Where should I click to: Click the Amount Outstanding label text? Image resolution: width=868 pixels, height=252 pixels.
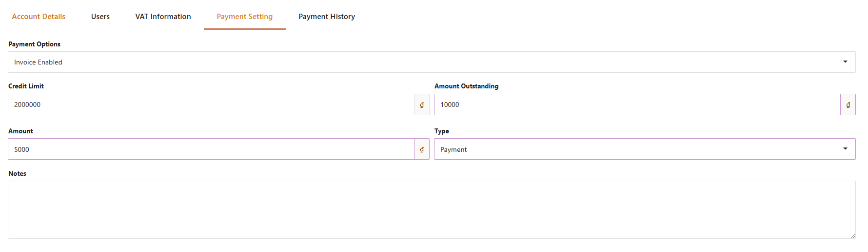[466, 86]
